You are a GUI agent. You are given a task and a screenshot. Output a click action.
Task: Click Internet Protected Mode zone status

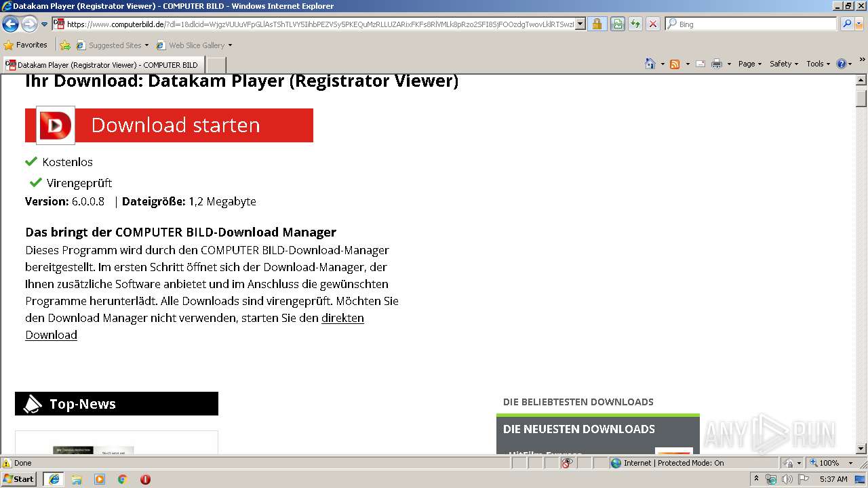667,463
